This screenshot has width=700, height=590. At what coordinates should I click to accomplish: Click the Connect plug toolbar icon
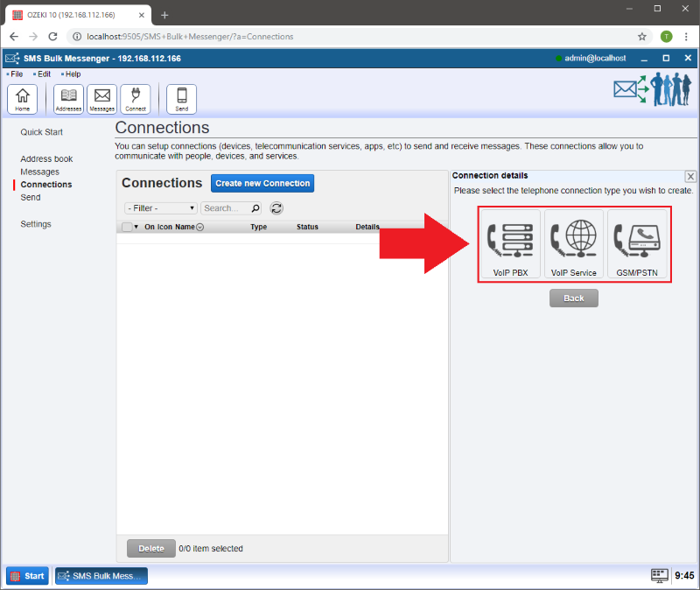pyautogui.click(x=136, y=99)
